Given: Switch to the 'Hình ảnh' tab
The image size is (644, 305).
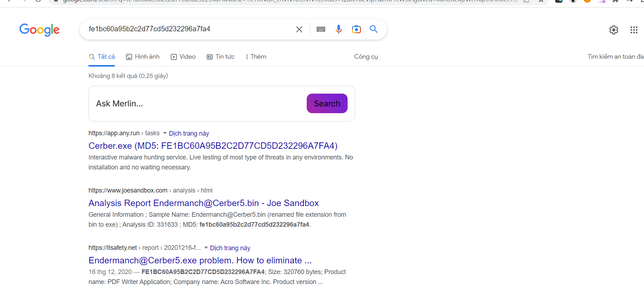Looking at the screenshot, I should pyautogui.click(x=143, y=57).
